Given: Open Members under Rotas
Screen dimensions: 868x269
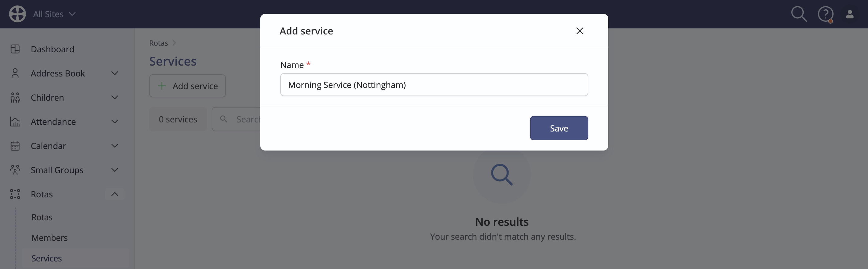Looking at the screenshot, I should [x=50, y=238].
